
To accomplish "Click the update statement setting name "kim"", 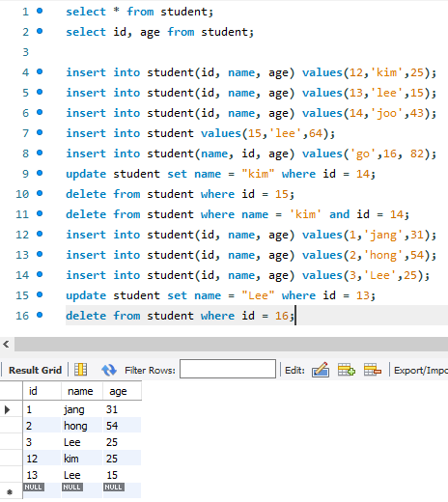I will tap(220, 174).
